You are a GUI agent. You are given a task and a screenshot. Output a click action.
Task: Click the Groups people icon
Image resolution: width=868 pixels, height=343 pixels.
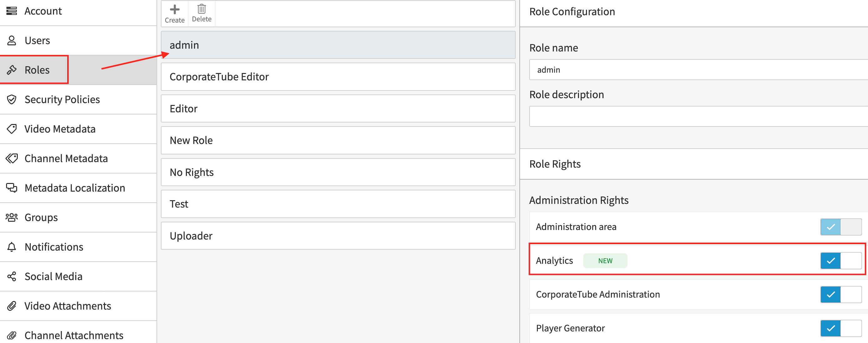click(x=12, y=218)
